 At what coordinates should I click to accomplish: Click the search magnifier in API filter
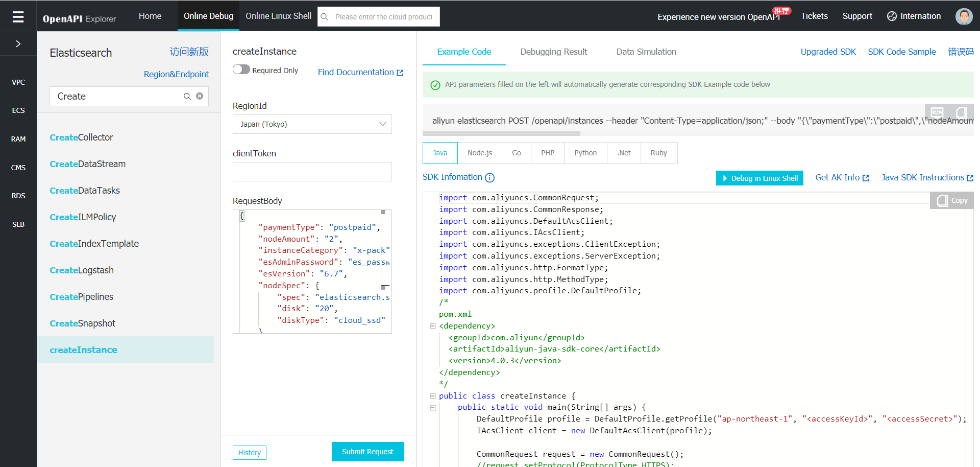pyautogui.click(x=187, y=96)
